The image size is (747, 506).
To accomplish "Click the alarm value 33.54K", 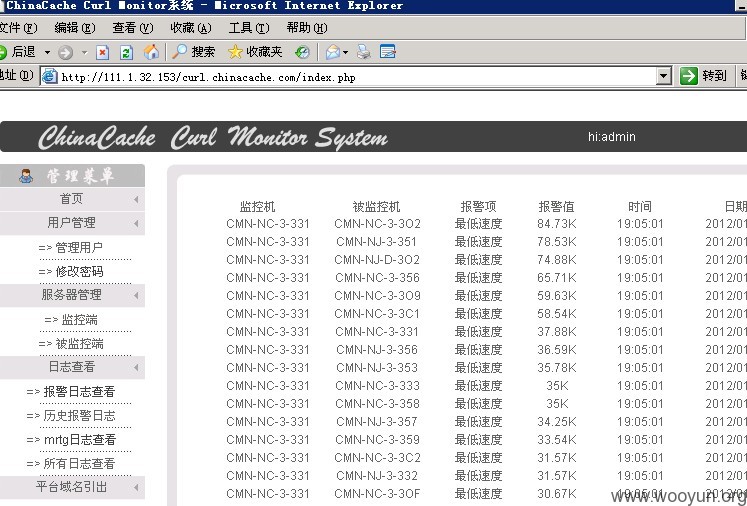I will [556, 440].
